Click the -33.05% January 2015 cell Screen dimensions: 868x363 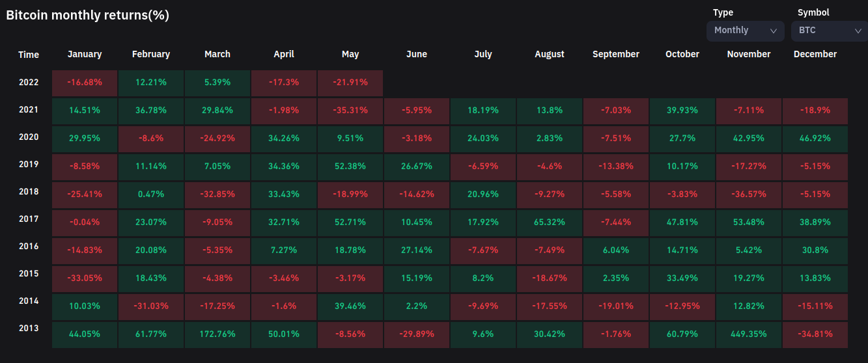[x=85, y=278]
